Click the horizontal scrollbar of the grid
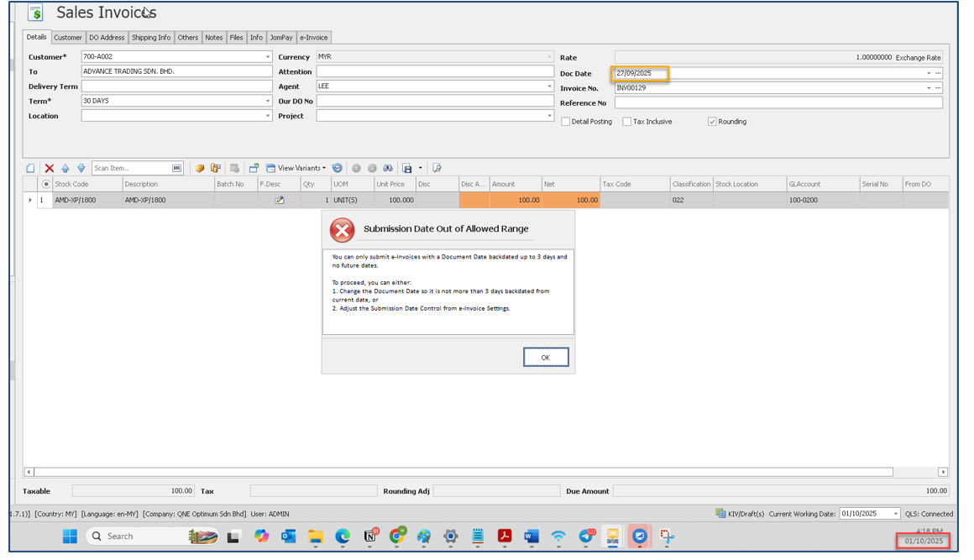Image resolution: width=974 pixels, height=560 pixels. 463,473
